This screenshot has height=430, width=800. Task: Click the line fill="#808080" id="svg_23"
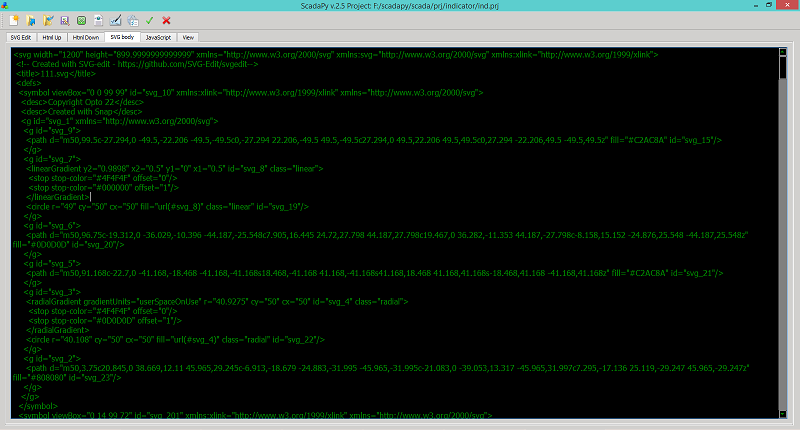(67, 378)
